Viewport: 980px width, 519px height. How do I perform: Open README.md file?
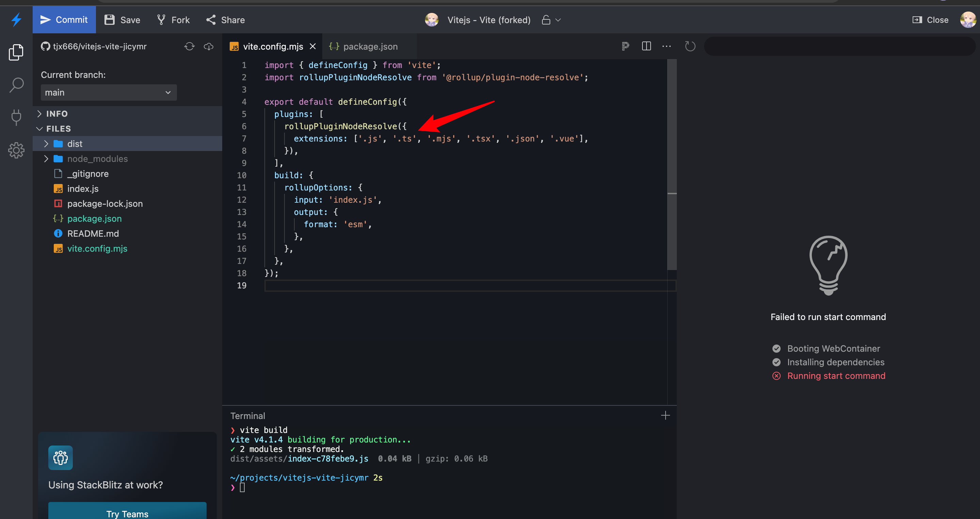pyautogui.click(x=128, y=233)
